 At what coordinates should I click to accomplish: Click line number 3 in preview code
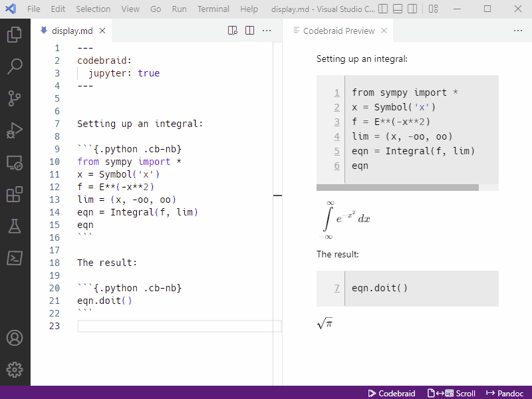pos(336,122)
